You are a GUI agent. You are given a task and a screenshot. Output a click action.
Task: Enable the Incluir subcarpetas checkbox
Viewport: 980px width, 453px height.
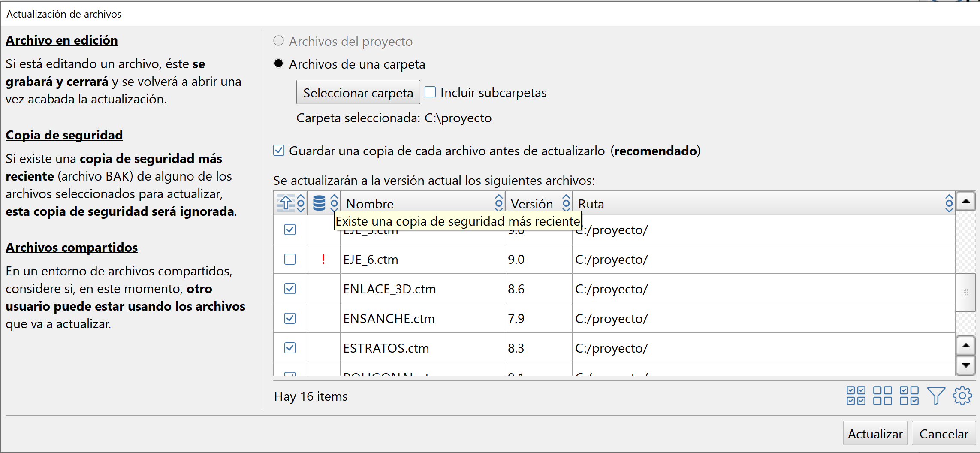[x=430, y=92]
